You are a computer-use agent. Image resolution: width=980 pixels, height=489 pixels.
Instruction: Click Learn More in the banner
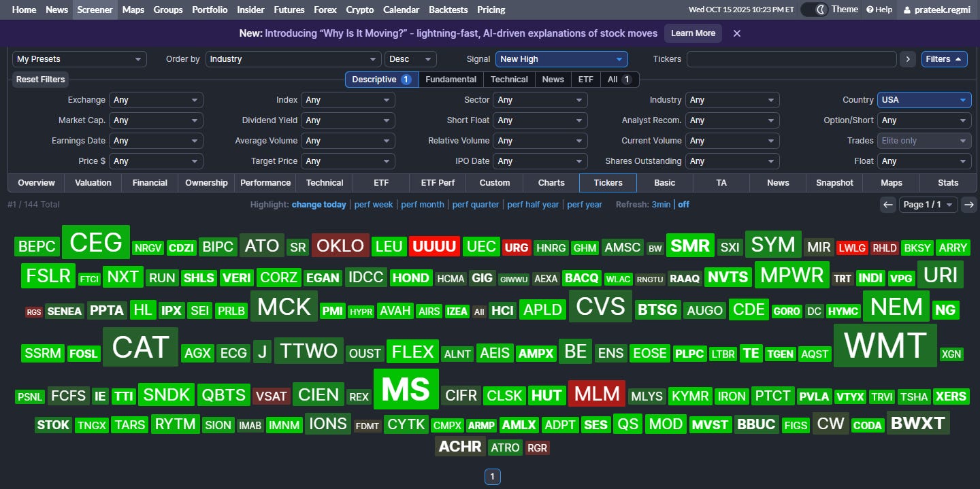click(693, 33)
